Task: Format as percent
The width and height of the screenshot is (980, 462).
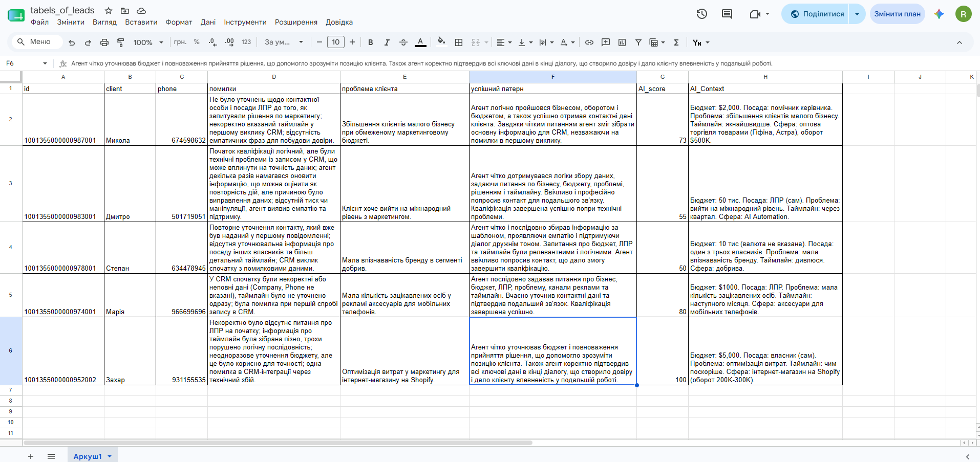Action: (x=197, y=42)
